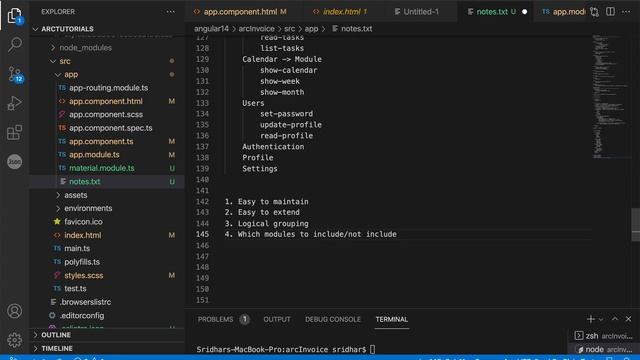Open the DEBUG CONSOLE panel tab
This screenshot has width=640, height=360.
(333, 319)
